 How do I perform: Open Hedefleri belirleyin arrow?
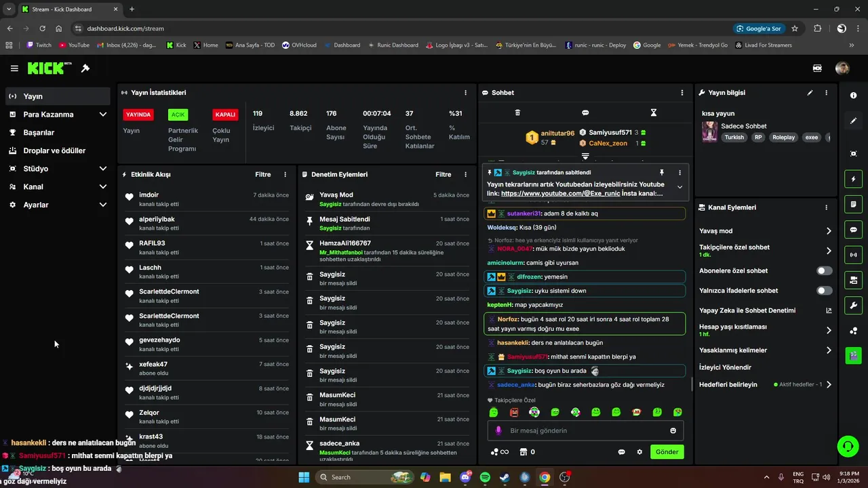[829, 384]
